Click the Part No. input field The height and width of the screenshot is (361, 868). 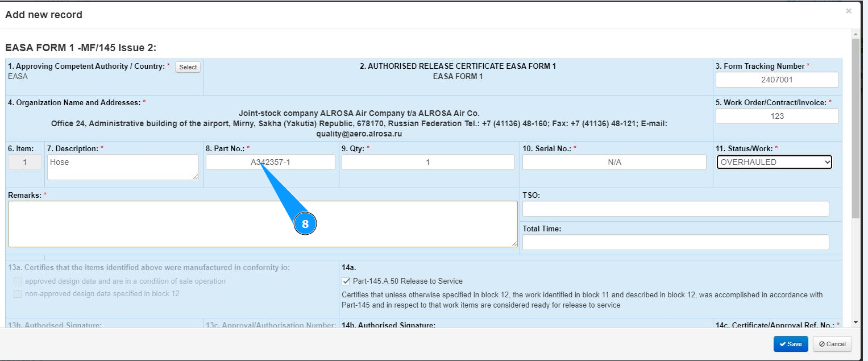[270, 162]
